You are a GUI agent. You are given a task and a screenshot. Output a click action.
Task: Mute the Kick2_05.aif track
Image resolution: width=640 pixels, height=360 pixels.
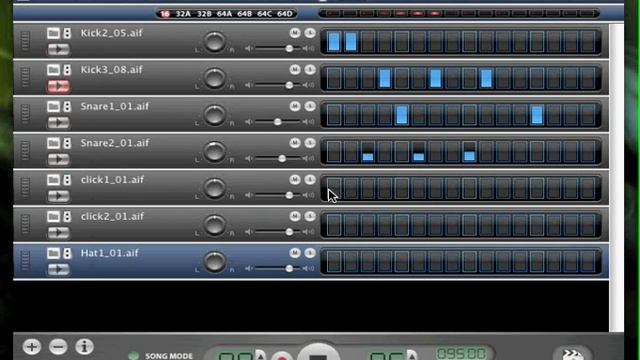pos(295,33)
